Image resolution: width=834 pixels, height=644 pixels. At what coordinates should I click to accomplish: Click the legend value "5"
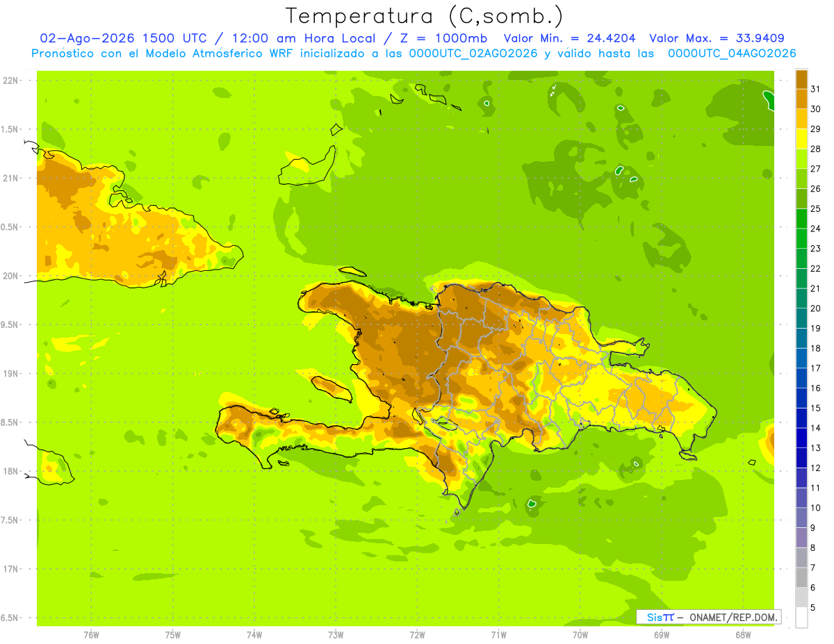pos(813,607)
